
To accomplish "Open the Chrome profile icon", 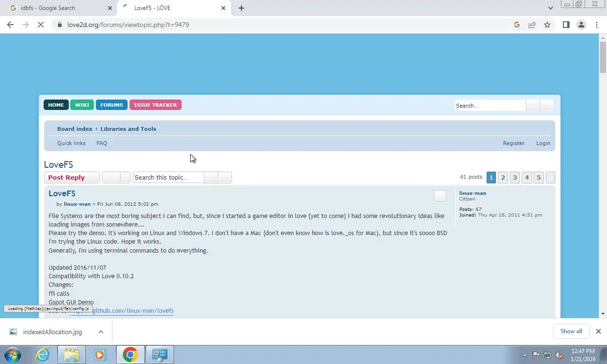I will point(581,25).
